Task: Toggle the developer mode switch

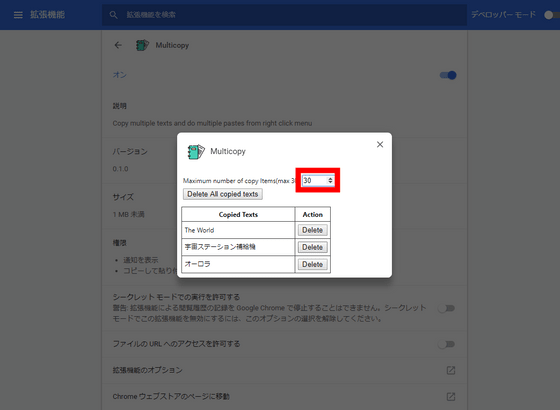Action: (x=551, y=15)
